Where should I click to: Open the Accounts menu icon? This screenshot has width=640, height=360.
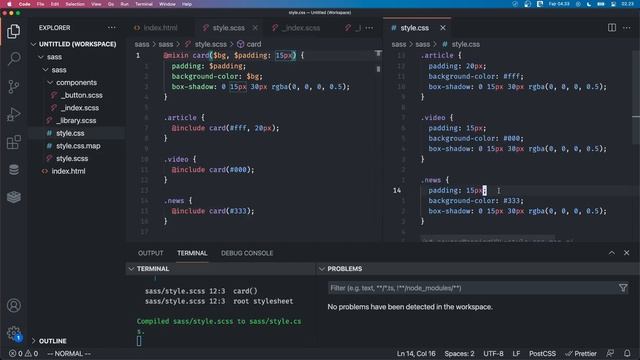pyautogui.click(x=13, y=305)
